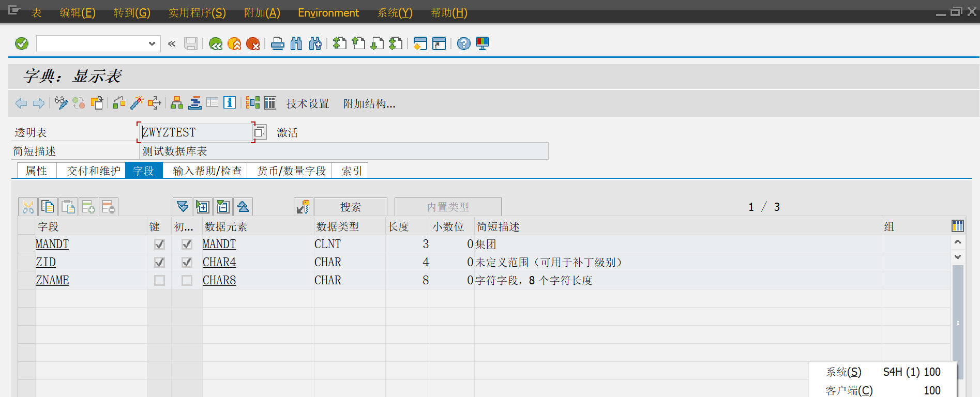Toggle the 初始值 checkbox for ZNAME
The image size is (980, 397).
[187, 280]
